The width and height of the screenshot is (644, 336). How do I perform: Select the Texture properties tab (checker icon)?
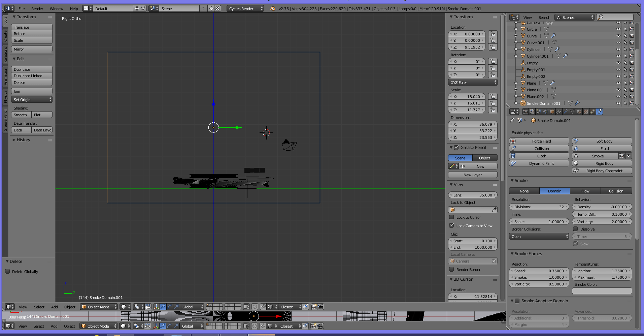(586, 112)
